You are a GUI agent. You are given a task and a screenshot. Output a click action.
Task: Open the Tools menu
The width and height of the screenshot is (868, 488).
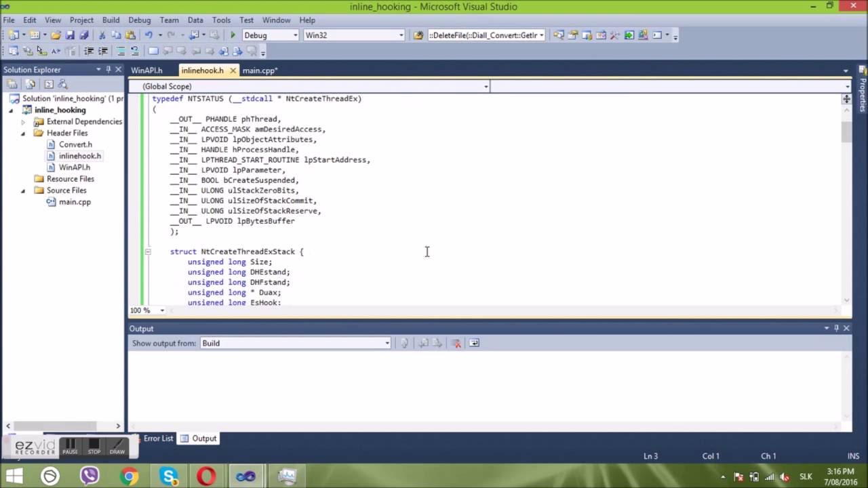coord(221,20)
